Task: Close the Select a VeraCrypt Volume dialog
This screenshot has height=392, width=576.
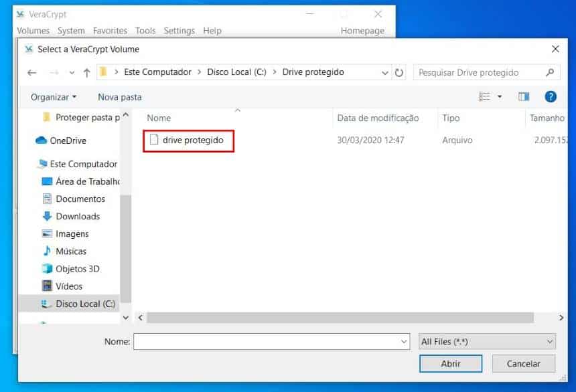Action: click(555, 50)
